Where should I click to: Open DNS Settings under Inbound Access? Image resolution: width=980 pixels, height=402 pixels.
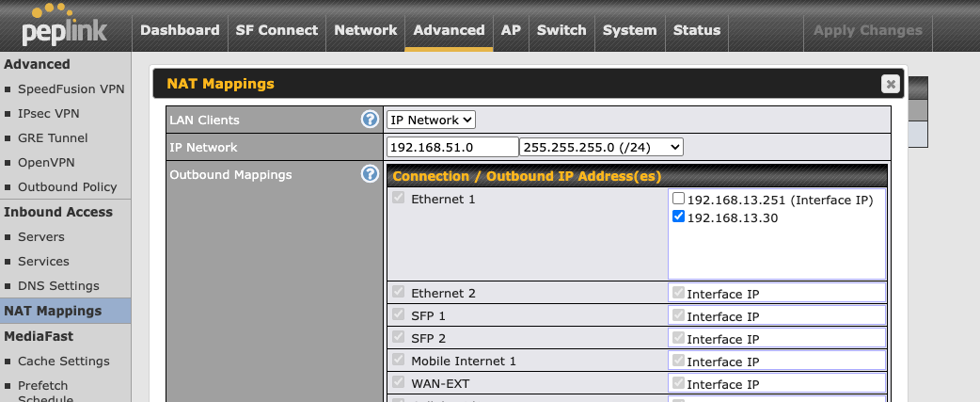point(57,285)
